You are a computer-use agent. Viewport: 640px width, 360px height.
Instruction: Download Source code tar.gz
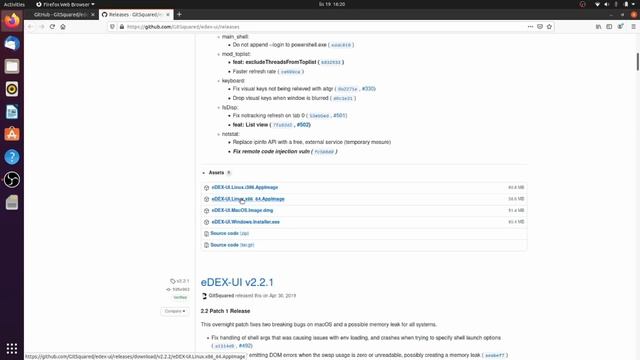[232, 245]
